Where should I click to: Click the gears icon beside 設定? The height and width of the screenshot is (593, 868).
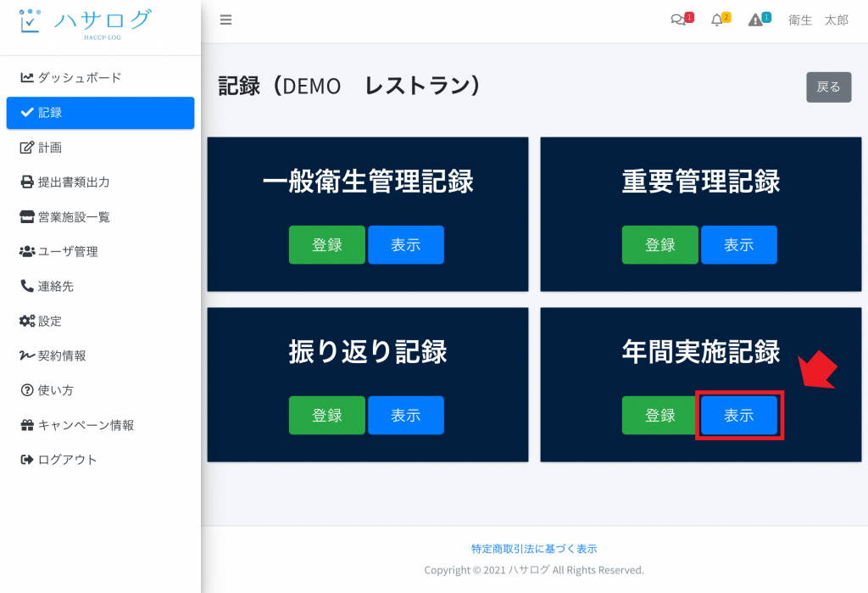27,321
